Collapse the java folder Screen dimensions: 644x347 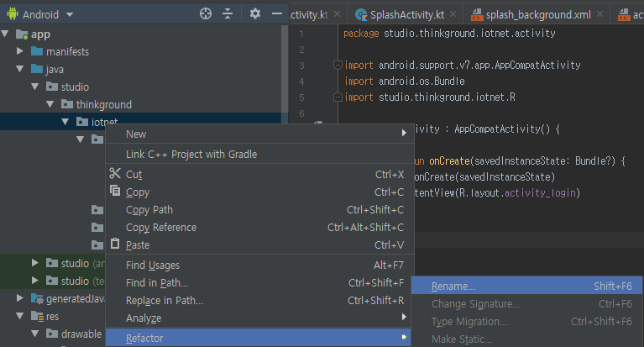click(19, 69)
